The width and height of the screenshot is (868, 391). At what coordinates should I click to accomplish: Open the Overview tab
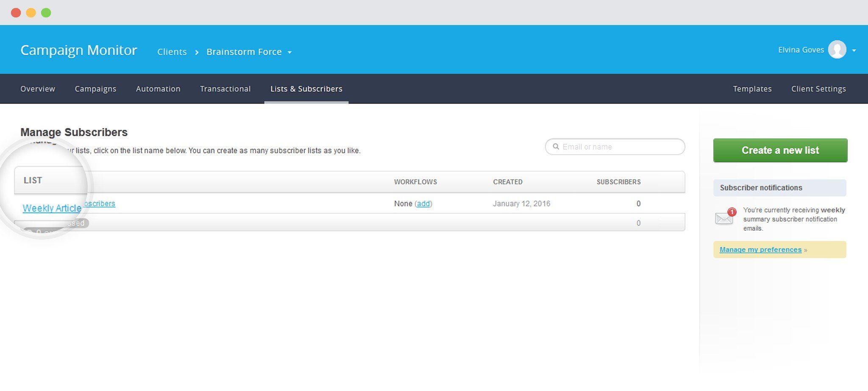pyautogui.click(x=38, y=89)
